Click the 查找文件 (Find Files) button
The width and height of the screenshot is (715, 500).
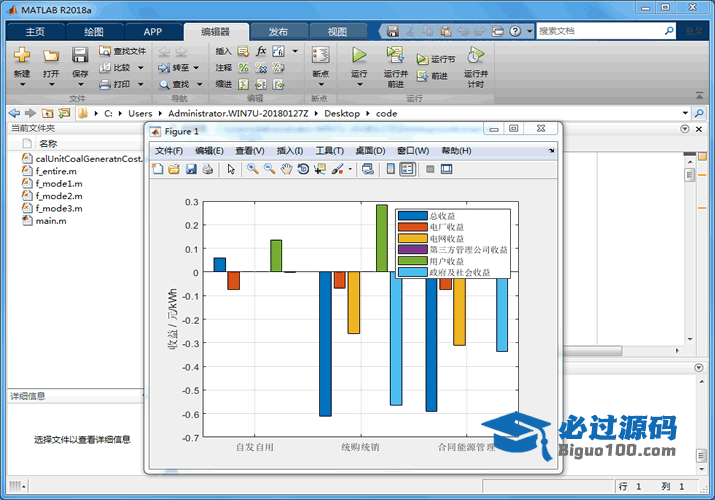(x=122, y=51)
